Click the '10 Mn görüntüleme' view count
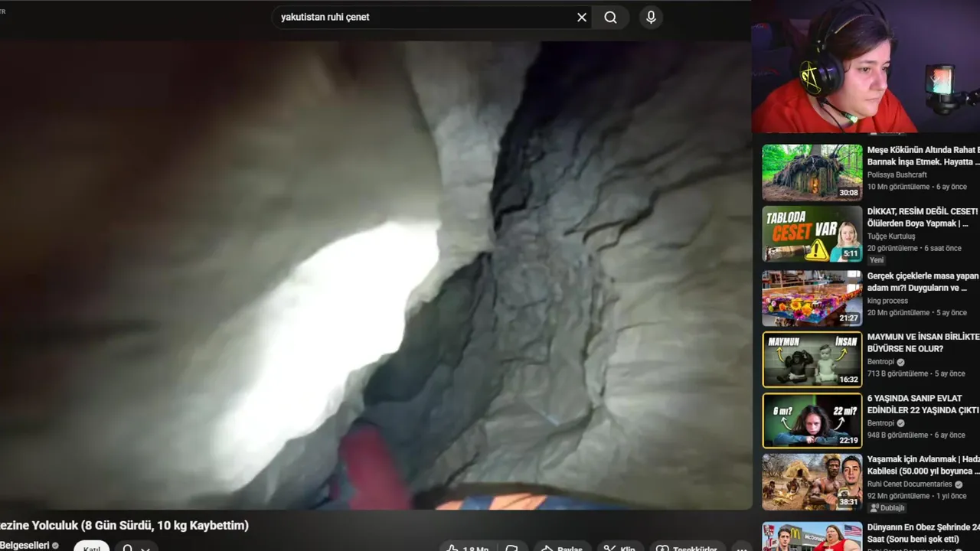 coord(898,187)
